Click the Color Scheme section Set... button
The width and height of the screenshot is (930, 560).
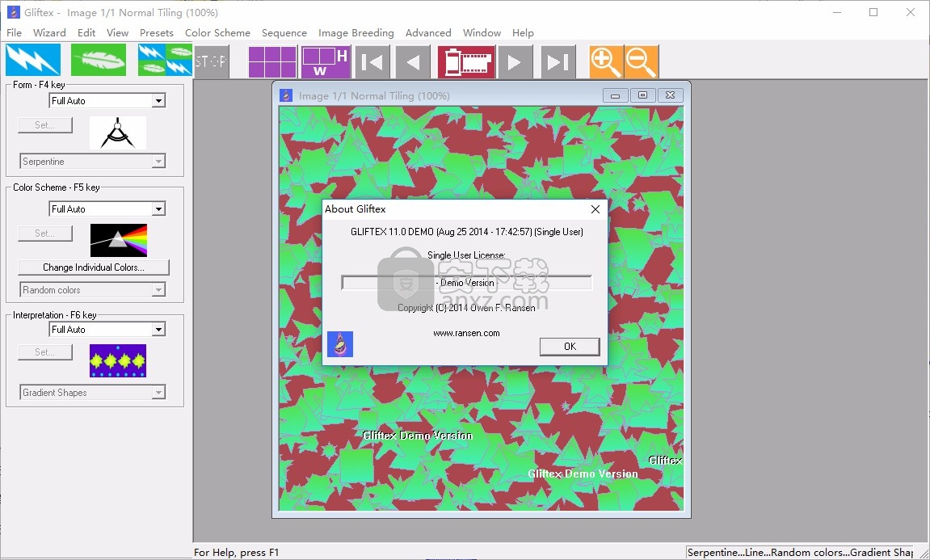pyautogui.click(x=45, y=234)
